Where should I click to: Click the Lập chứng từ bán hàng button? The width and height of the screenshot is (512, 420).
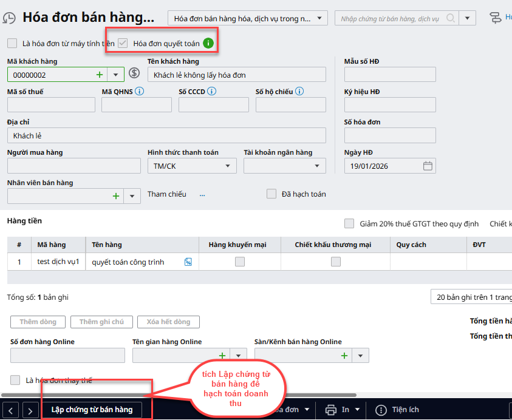pyautogui.click(x=92, y=410)
